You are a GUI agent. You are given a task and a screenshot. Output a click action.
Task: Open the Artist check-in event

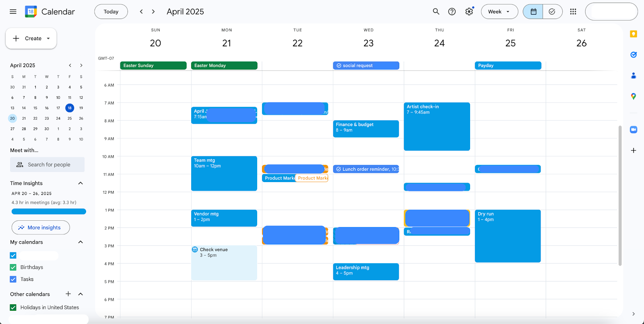pyautogui.click(x=437, y=127)
